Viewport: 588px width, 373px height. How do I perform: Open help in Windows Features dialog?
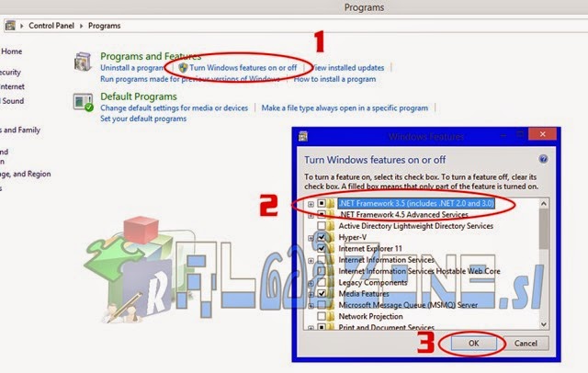[543, 159]
